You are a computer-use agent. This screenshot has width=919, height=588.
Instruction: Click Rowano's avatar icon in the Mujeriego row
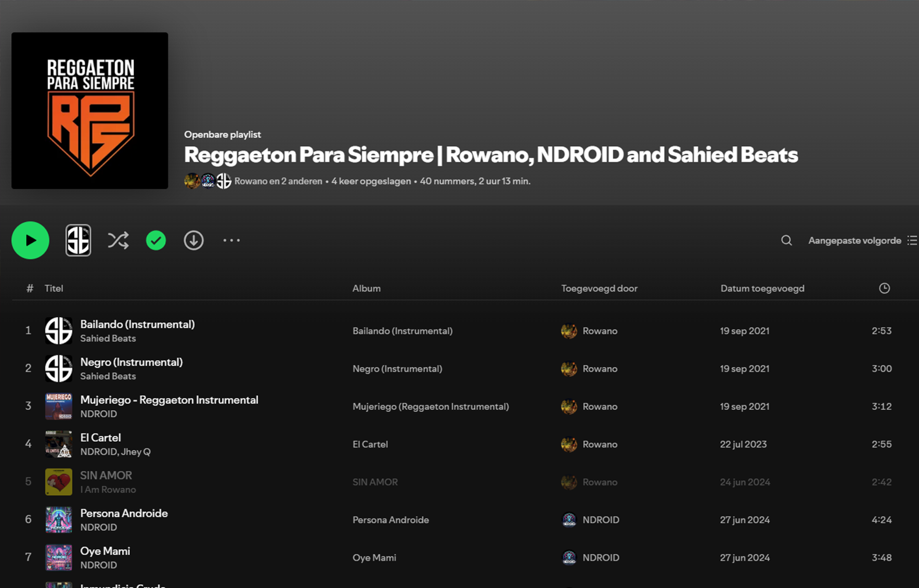(x=569, y=406)
